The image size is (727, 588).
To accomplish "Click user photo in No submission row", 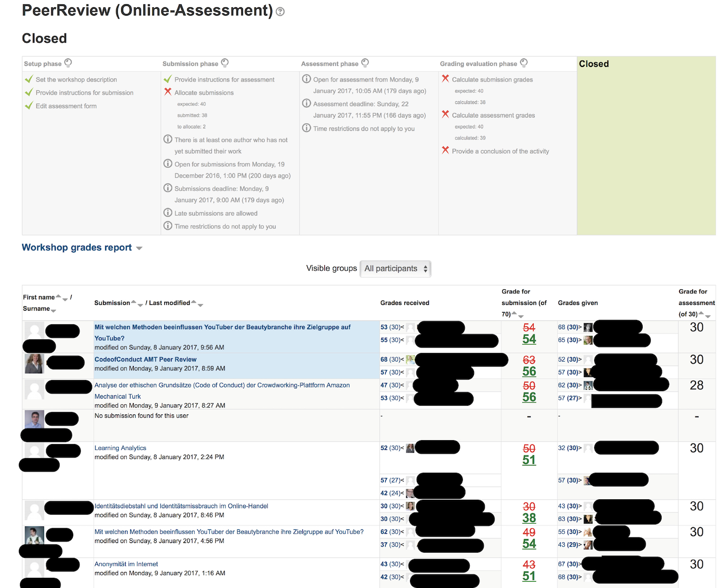I will coord(34,419).
